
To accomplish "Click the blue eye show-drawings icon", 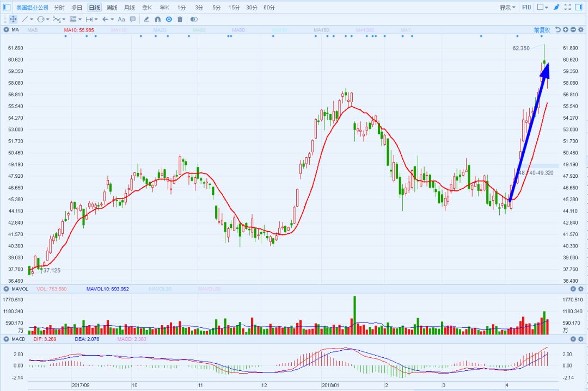I will pyautogui.click(x=169, y=19).
